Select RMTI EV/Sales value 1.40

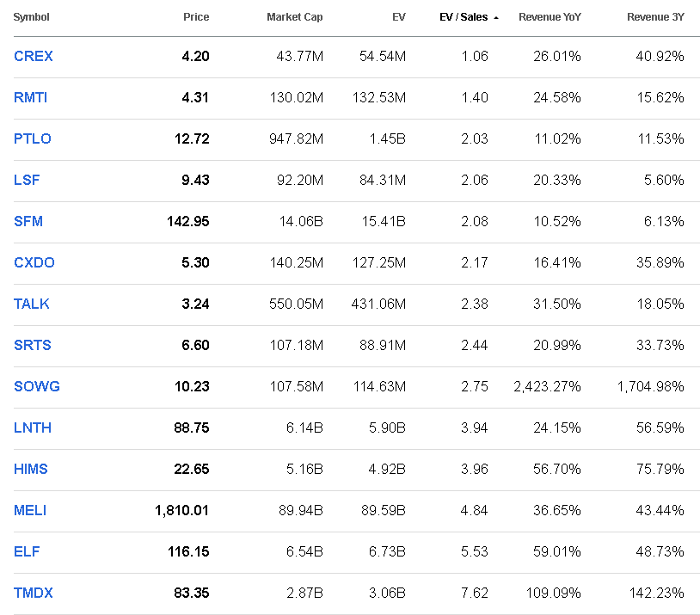(x=475, y=97)
